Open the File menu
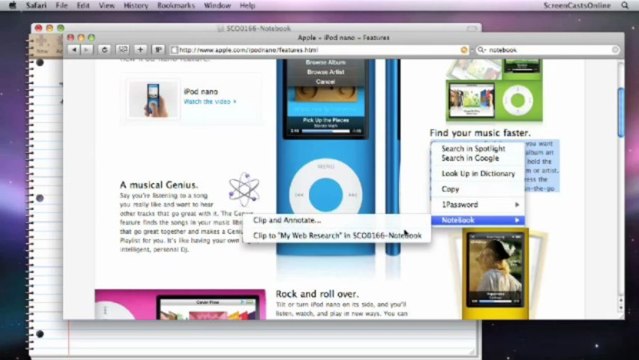The image size is (639, 360). click(62, 5)
